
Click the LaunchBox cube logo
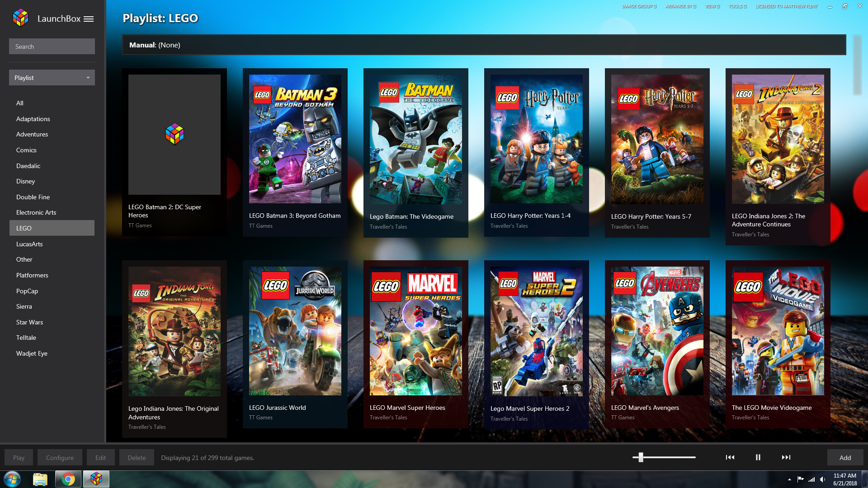[x=20, y=18]
